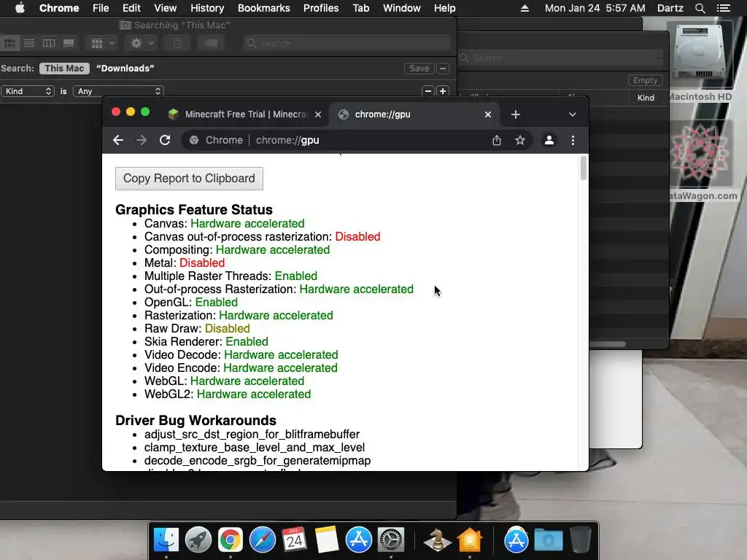
Task: Select This Mac search scope
Action: coord(64,68)
